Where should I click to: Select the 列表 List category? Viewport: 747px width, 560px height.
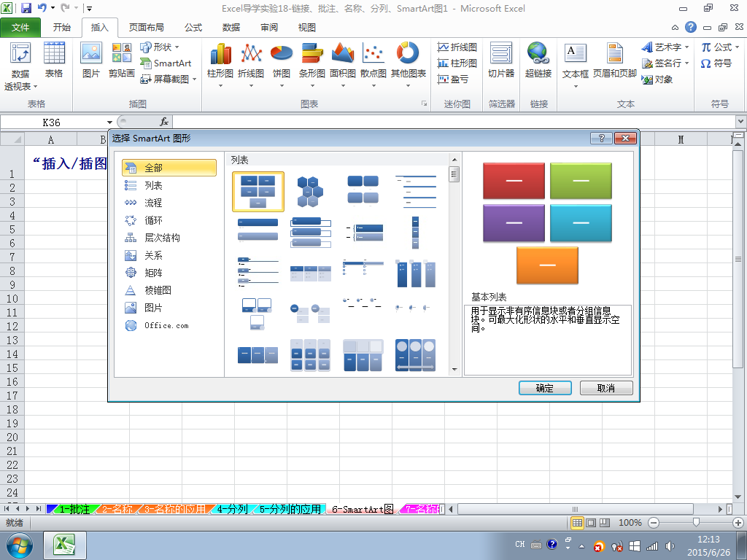169,185
